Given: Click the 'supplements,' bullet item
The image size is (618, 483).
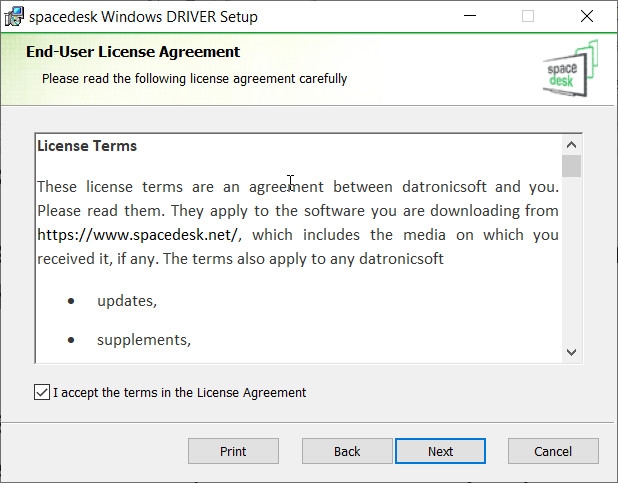Looking at the screenshot, I should click(144, 340).
